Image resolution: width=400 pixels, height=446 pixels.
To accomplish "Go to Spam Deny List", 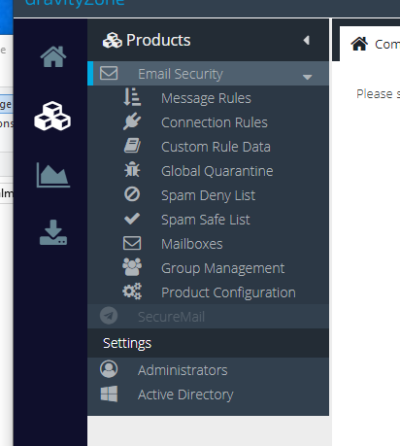I will click(x=208, y=195).
